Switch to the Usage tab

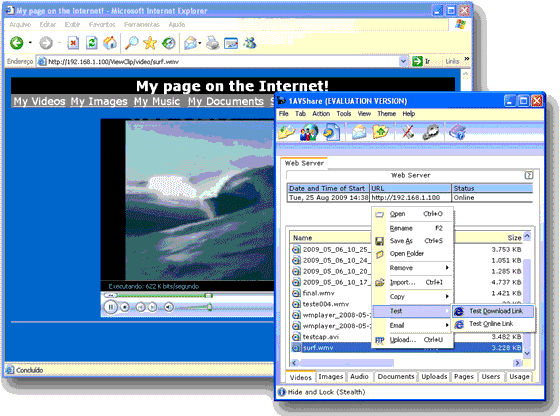[519, 377]
